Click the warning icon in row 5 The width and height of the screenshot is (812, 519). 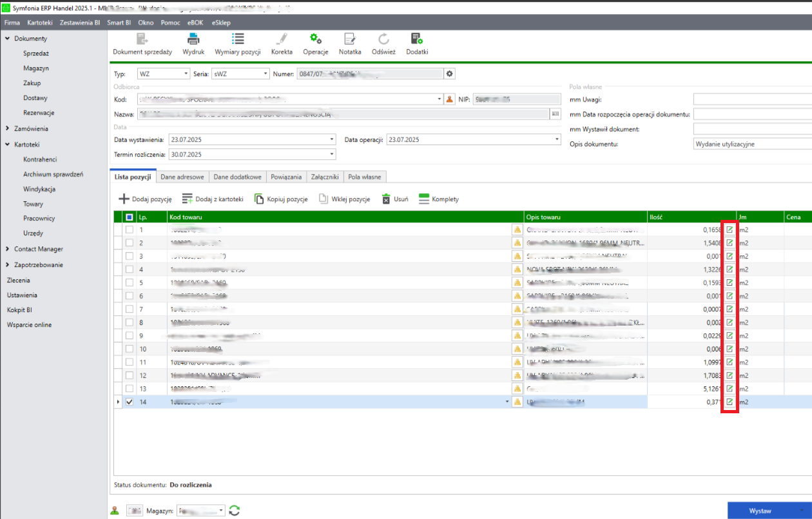(x=517, y=282)
